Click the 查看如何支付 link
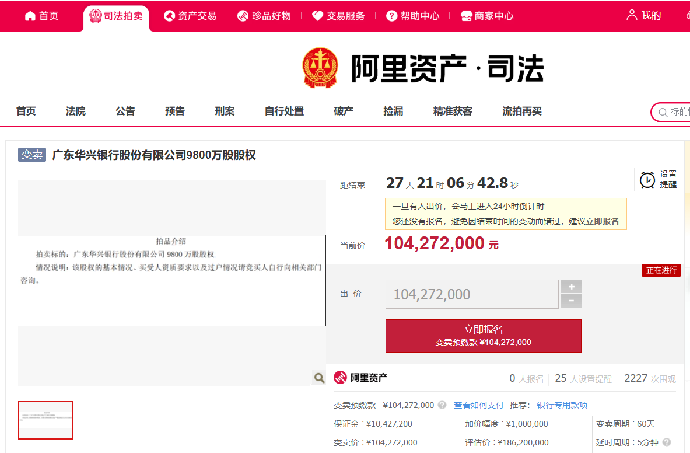This screenshot has height=453, width=690. (478, 405)
